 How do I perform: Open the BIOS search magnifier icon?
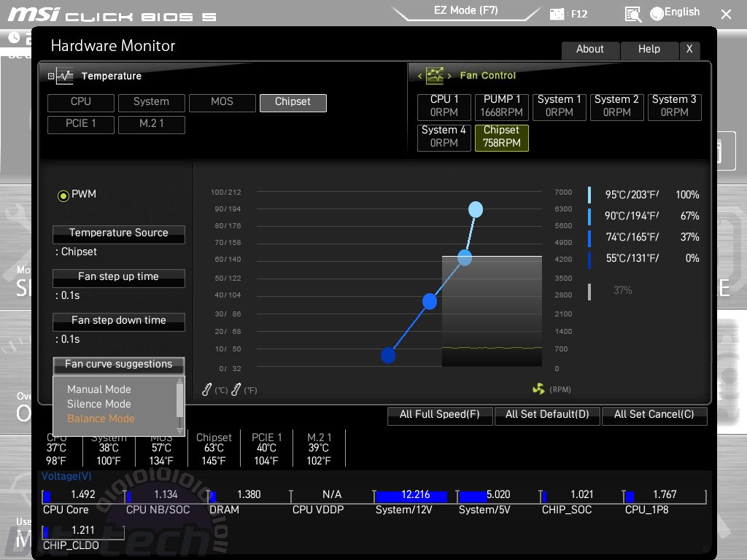[x=632, y=15]
